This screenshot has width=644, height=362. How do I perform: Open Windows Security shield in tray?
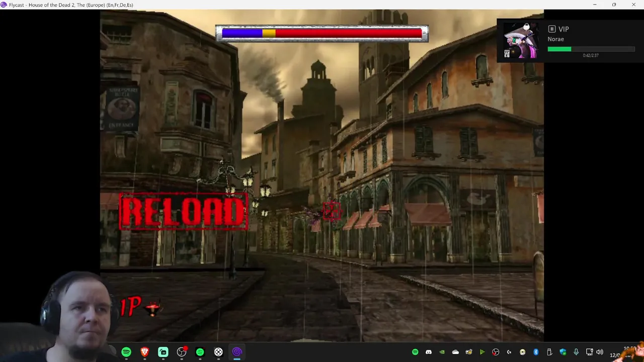click(x=562, y=352)
